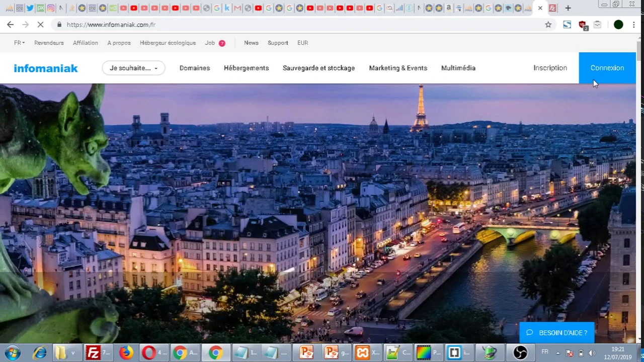Click the address bar showing infomaniak.com/fr

(x=302, y=25)
